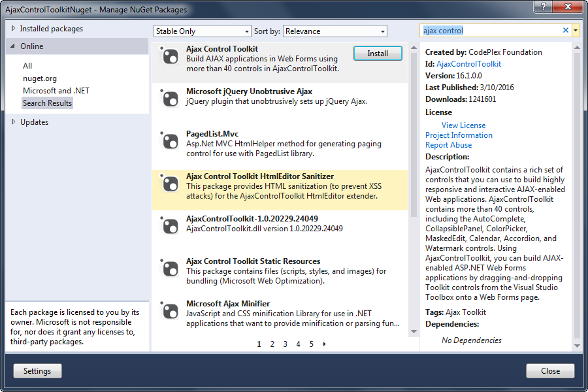
Task: Click the PagedList.Mvc package icon
Action: point(171,141)
